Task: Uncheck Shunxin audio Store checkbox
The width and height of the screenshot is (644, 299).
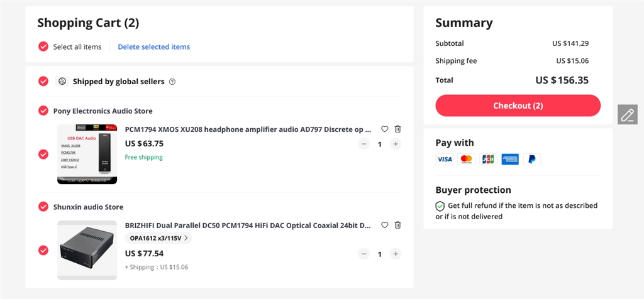Action: coord(43,207)
